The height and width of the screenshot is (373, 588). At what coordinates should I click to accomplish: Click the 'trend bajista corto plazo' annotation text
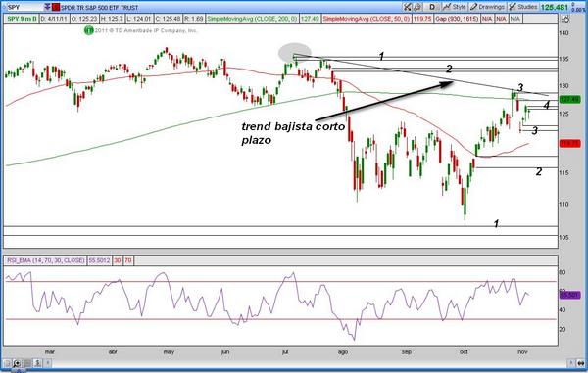click(x=293, y=133)
